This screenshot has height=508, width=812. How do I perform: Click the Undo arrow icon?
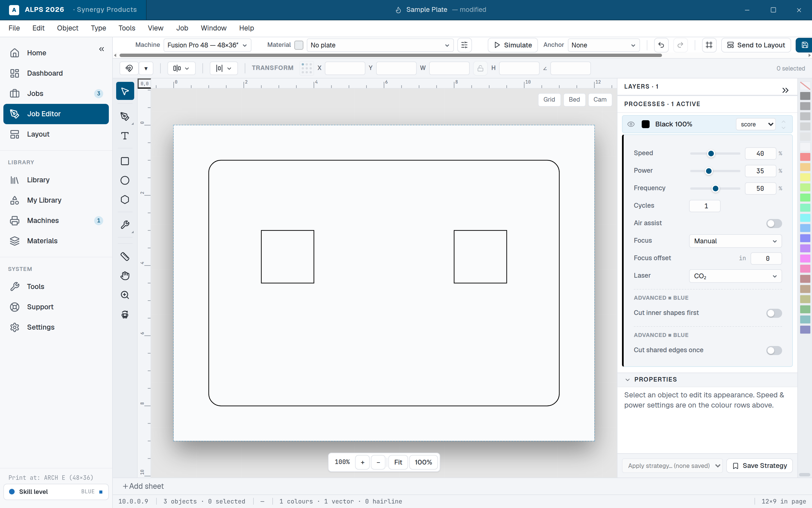coord(661,45)
